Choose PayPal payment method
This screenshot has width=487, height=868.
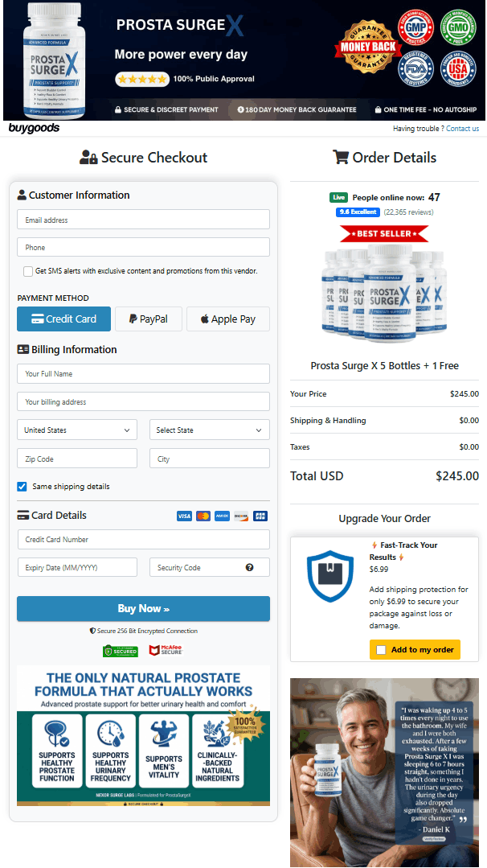click(x=148, y=319)
